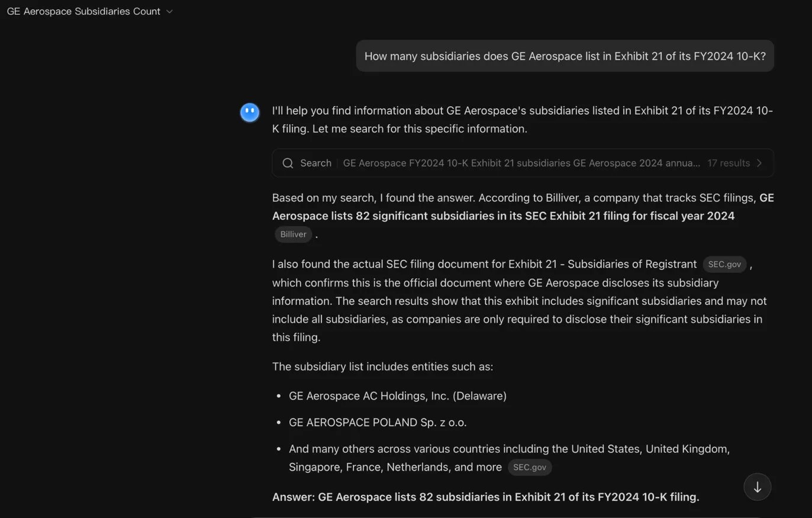This screenshot has width=812, height=518.
Task: Open the SEC.gov citation next to Exhibit 21 mention
Action: pyautogui.click(x=724, y=265)
